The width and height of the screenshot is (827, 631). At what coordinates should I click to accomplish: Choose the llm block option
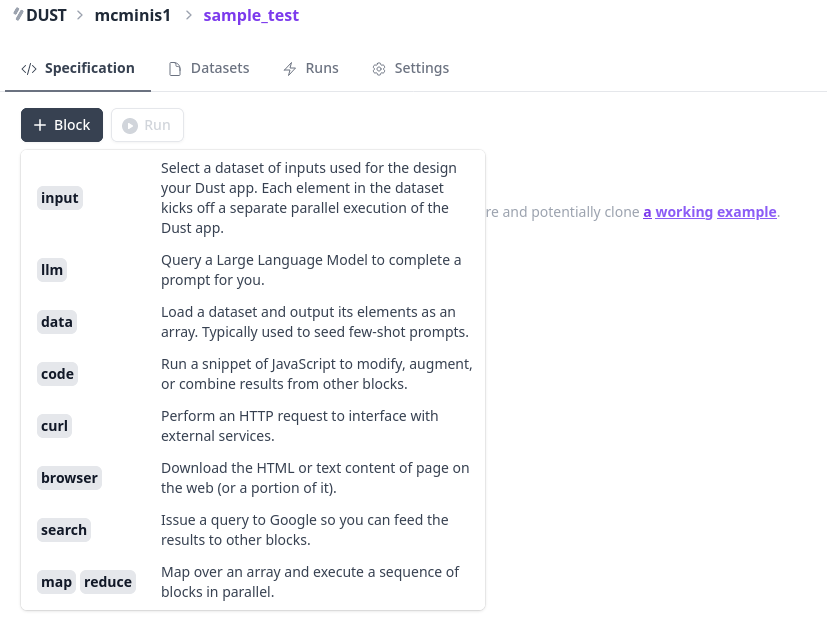tap(253, 270)
